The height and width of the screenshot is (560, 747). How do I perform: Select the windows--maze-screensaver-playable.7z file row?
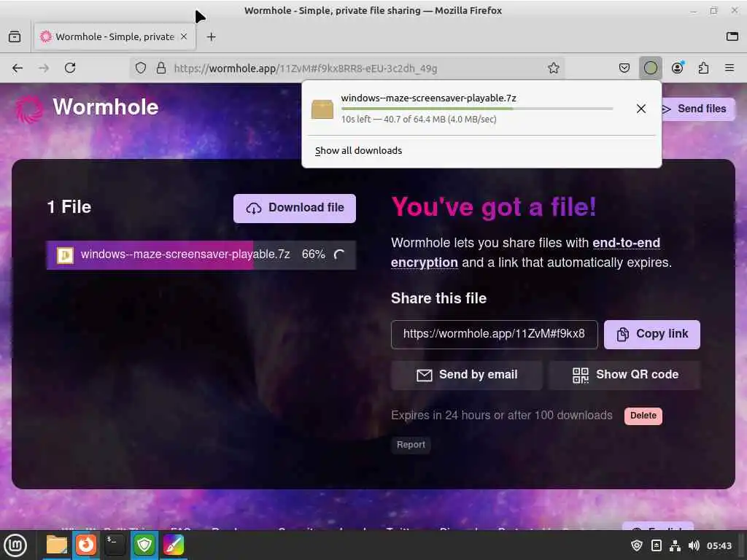[x=201, y=254]
